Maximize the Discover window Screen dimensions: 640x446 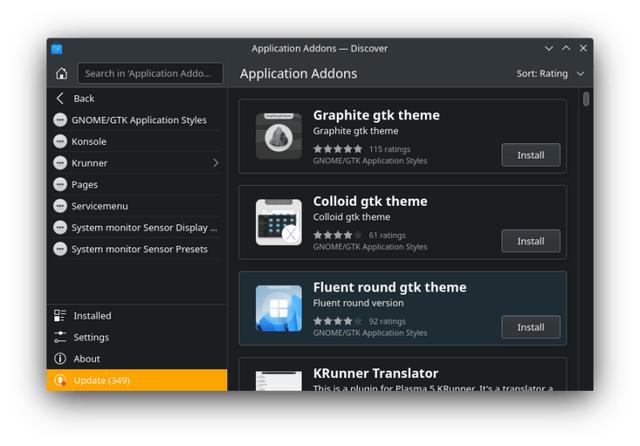coord(566,48)
